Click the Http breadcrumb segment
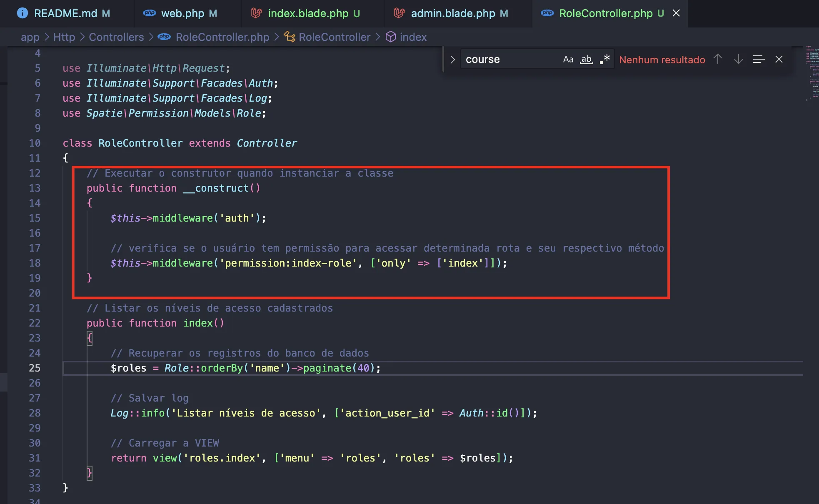 pyautogui.click(x=64, y=37)
